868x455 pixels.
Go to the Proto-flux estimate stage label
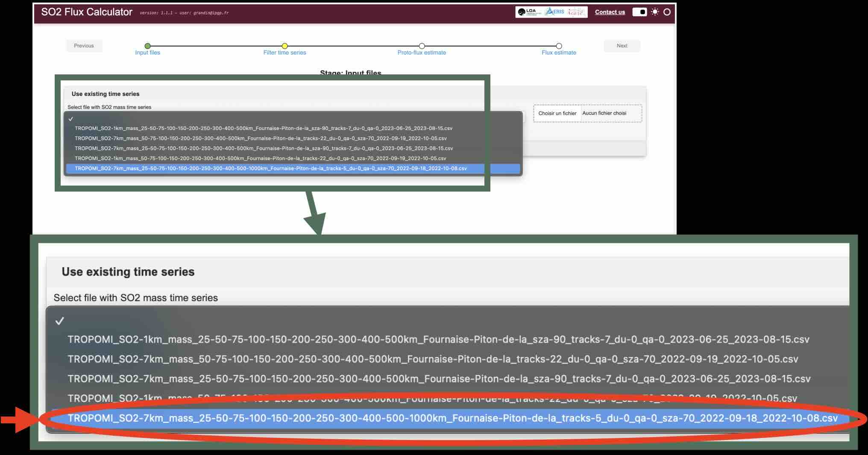(x=422, y=53)
